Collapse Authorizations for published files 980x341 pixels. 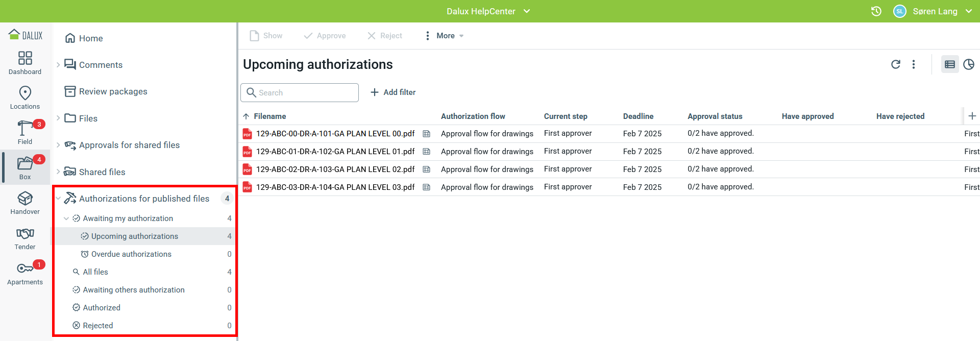(58, 199)
